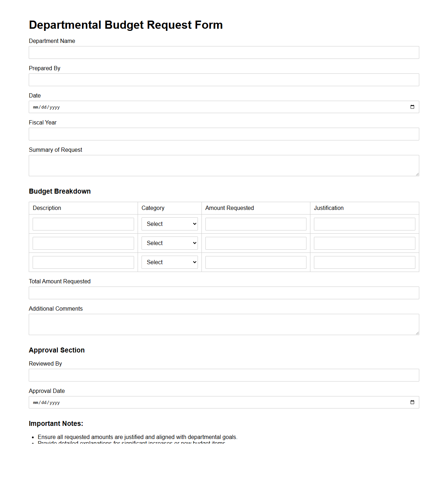Click the first row Amount Requested field
The height and width of the screenshot is (478, 448).
(256, 224)
